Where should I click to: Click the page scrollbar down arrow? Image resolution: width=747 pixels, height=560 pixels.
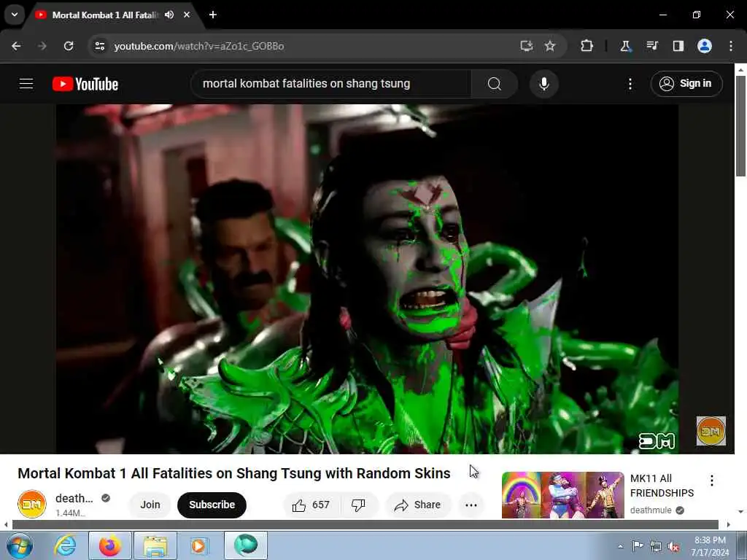(x=740, y=512)
